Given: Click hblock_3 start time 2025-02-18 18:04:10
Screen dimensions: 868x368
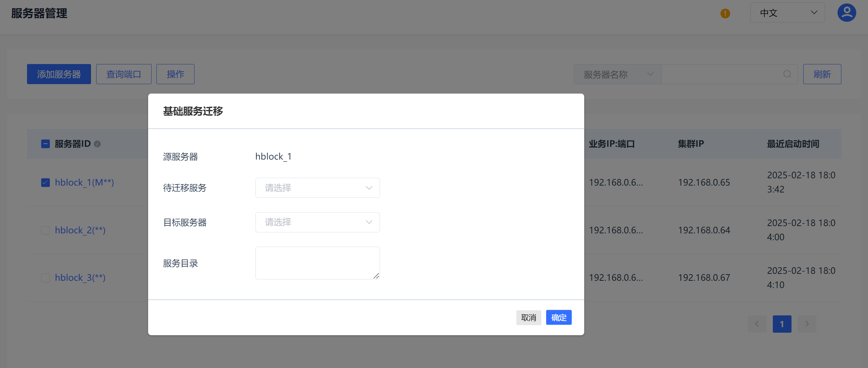Looking at the screenshot, I should 801,278.
